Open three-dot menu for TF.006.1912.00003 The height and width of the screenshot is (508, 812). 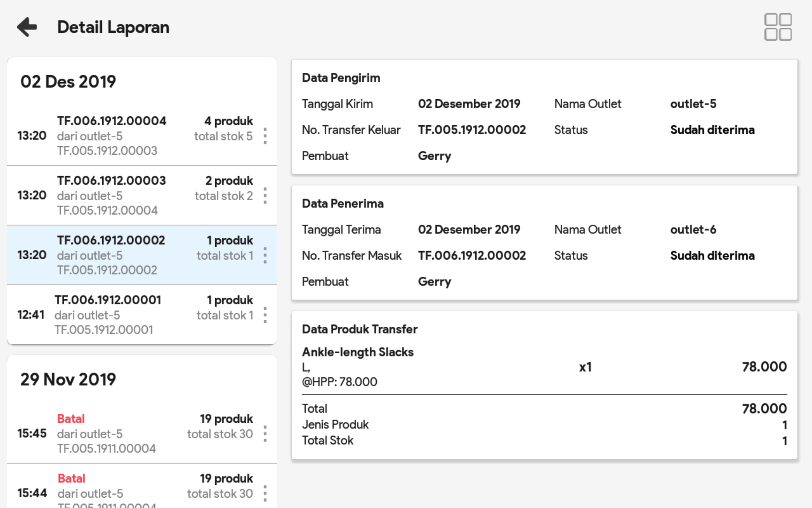pyautogui.click(x=265, y=196)
